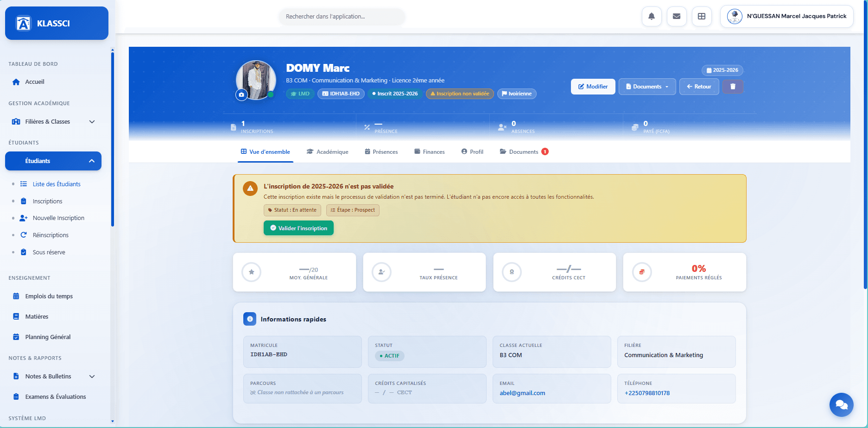Click the coins icon in Paiements Réglés card
The image size is (868, 428).
(642, 272)
